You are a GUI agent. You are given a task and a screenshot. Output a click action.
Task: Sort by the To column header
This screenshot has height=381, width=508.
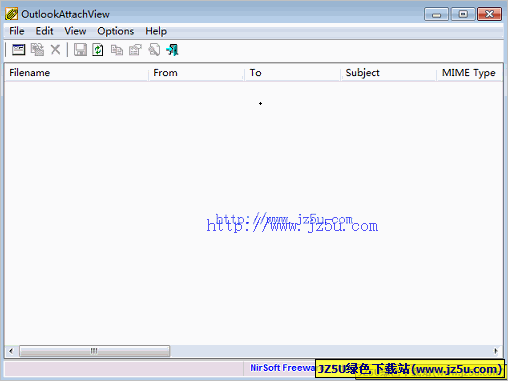point(293,73)
